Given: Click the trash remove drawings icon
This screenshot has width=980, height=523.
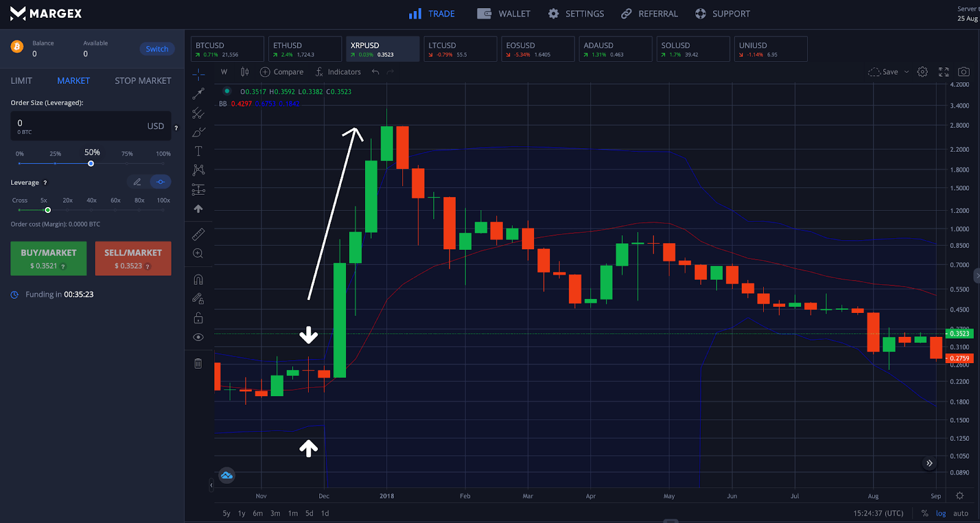Looking at the screenshot, I should click(x=198, y=364).
